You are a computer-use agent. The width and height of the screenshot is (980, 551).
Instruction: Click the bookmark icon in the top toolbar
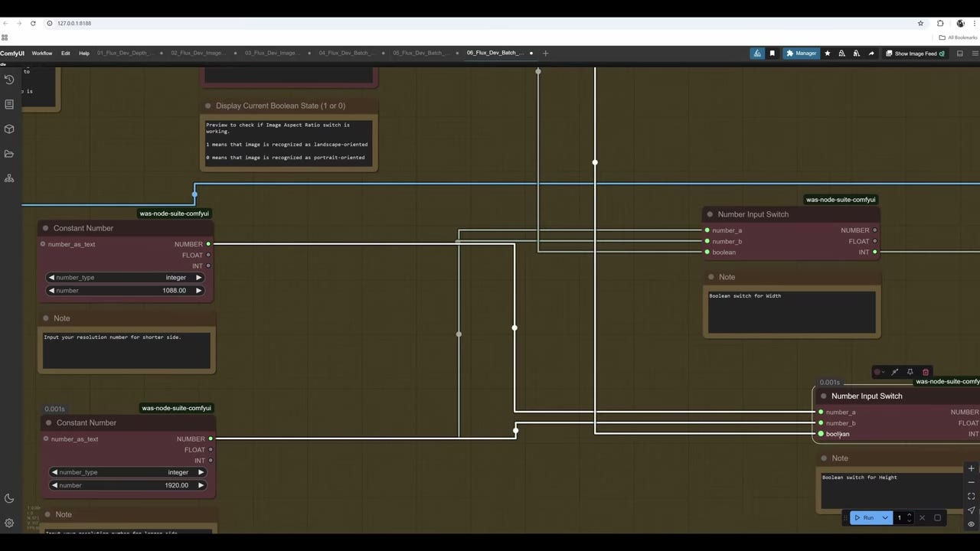pos(772,54)
